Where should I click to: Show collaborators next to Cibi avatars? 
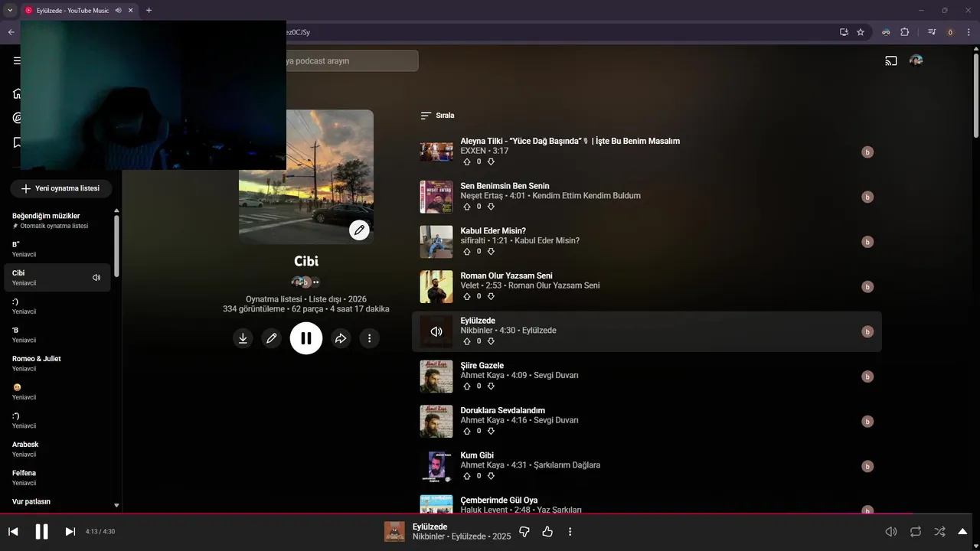pos(315,282)
